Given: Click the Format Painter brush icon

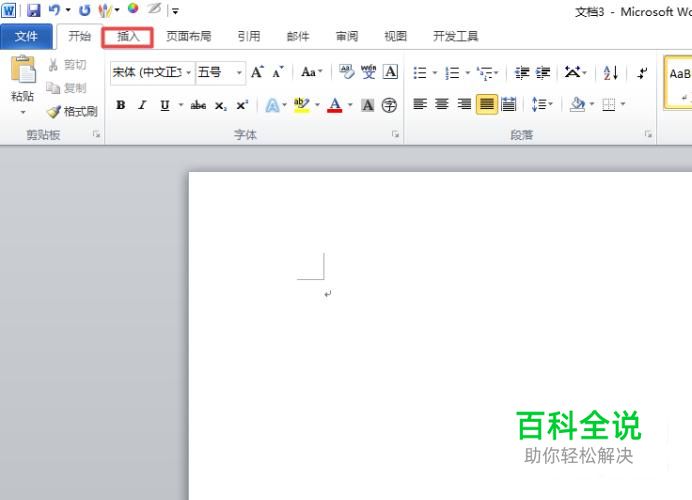Looking at the screenshot, I should pos(53,112).
